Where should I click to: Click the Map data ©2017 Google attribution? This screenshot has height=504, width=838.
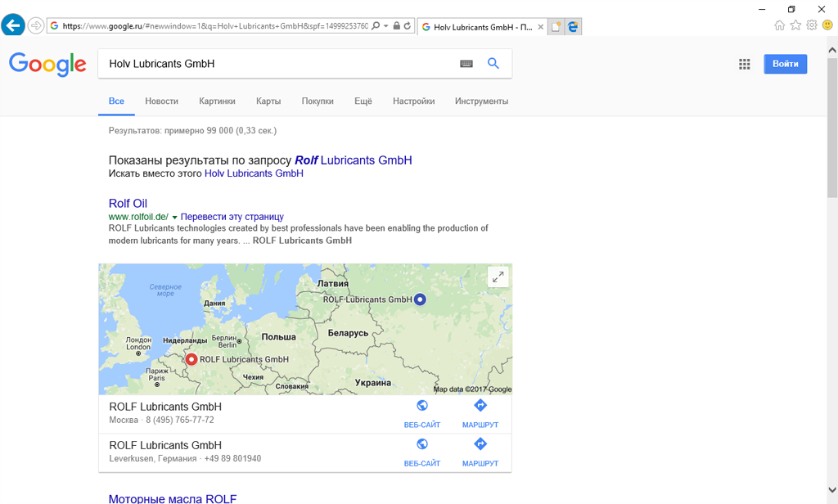point(472,389)
